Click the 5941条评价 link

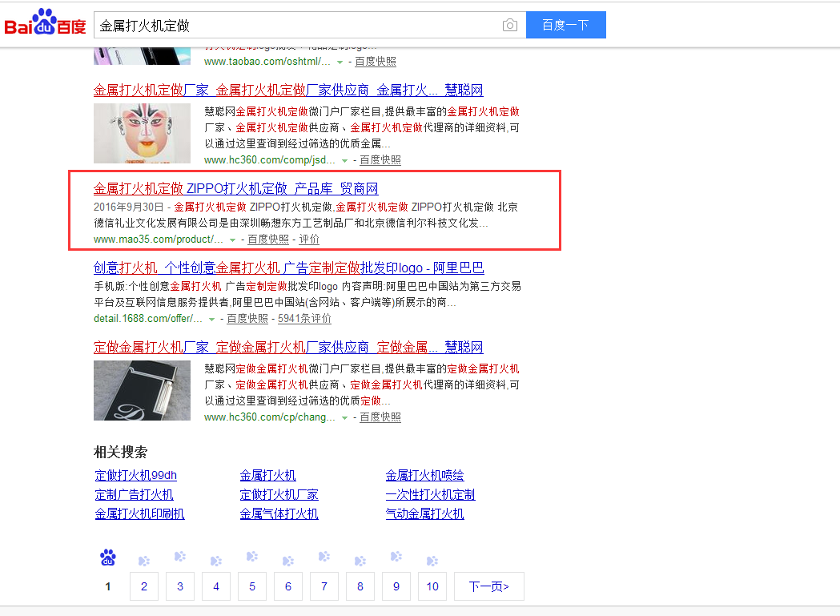coord(304,319)
